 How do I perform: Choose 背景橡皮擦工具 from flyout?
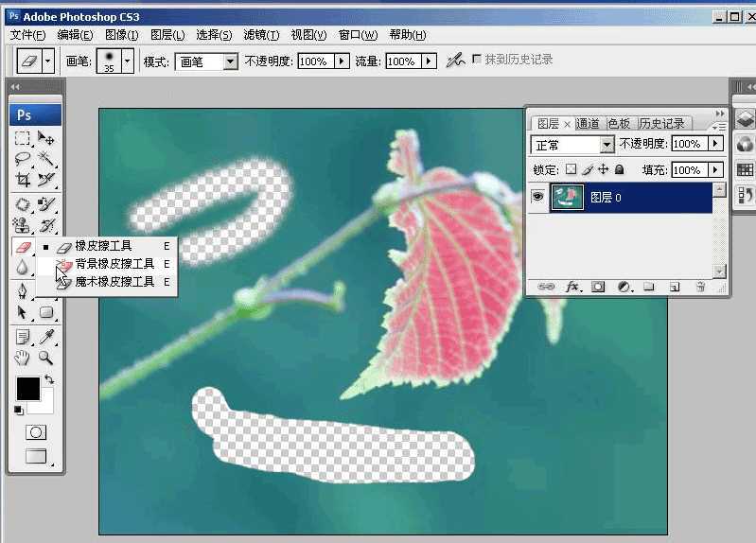pyautogui.click(x=107, y=264)
